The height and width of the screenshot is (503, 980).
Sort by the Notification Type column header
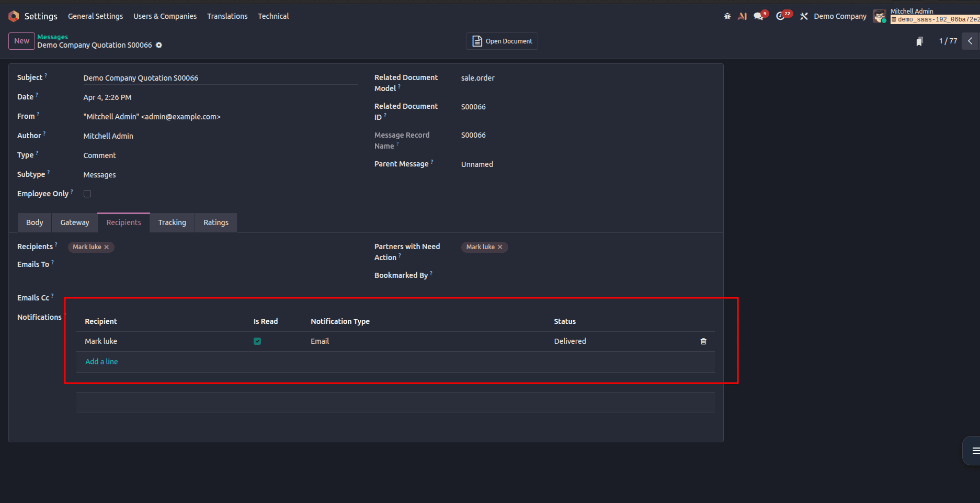pyautogui.click(x=340, y=321)
